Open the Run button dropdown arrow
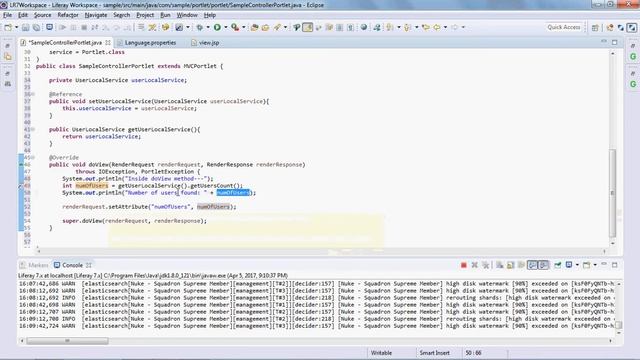Viewport: 640px width, 360px height. point(225,27)
